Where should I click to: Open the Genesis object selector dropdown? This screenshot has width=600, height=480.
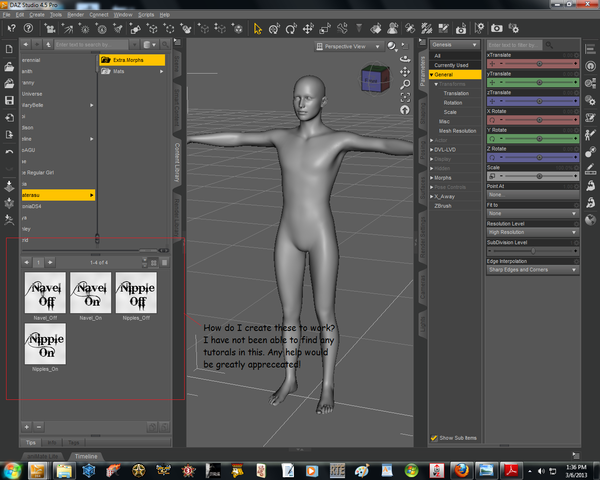(453, 45)
